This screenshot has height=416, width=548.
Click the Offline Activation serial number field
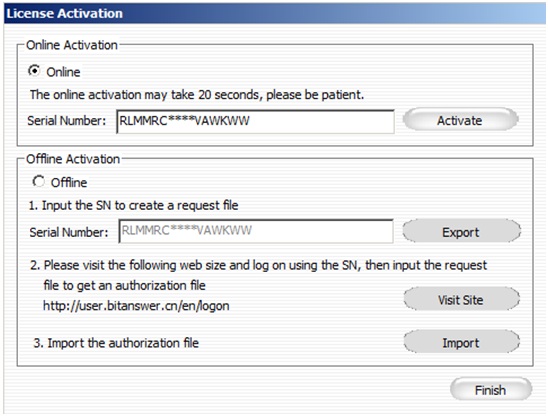256,231
